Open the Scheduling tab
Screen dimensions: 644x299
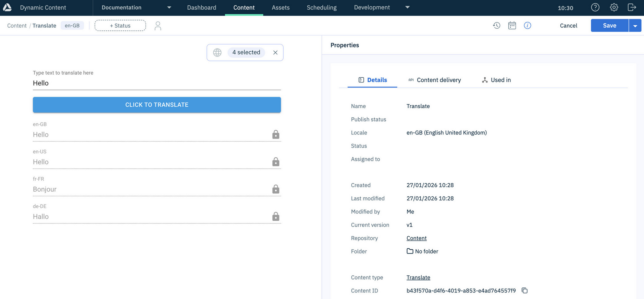(322, 8)
